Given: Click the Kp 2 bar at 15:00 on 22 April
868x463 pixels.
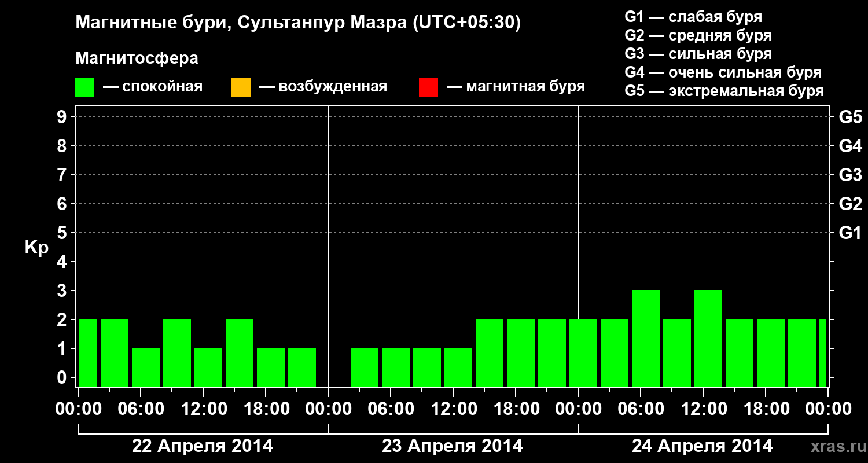Looking at the screenshot, I should pyautogui.click(x=240, y=352).
